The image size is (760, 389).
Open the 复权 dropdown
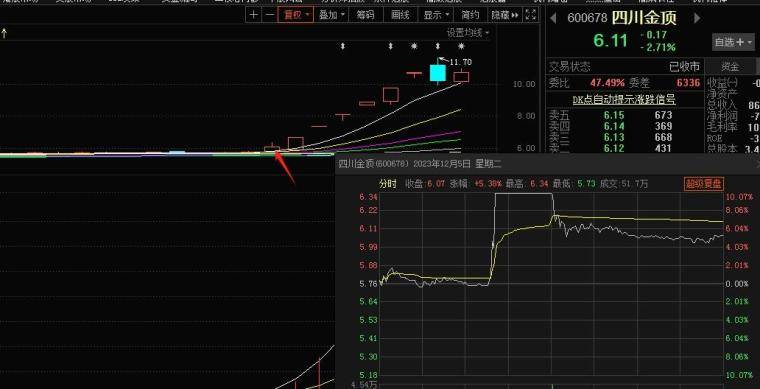click(x=296, y=15)
